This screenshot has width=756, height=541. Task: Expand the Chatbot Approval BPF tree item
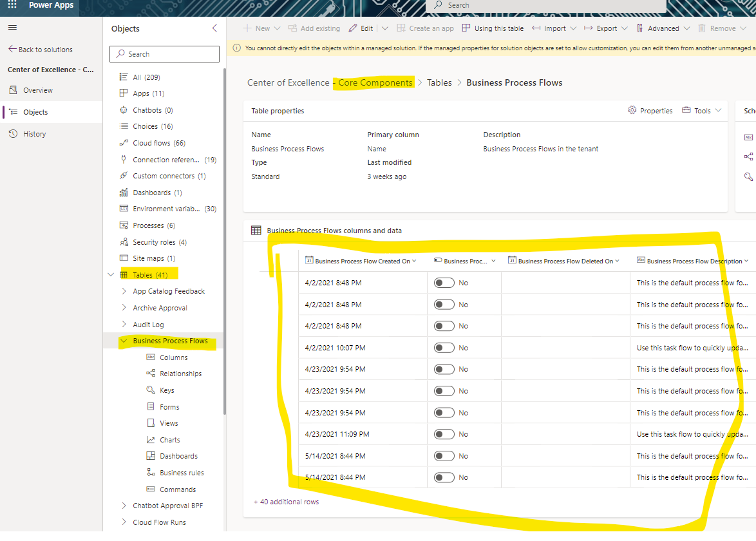coord(125,505)
